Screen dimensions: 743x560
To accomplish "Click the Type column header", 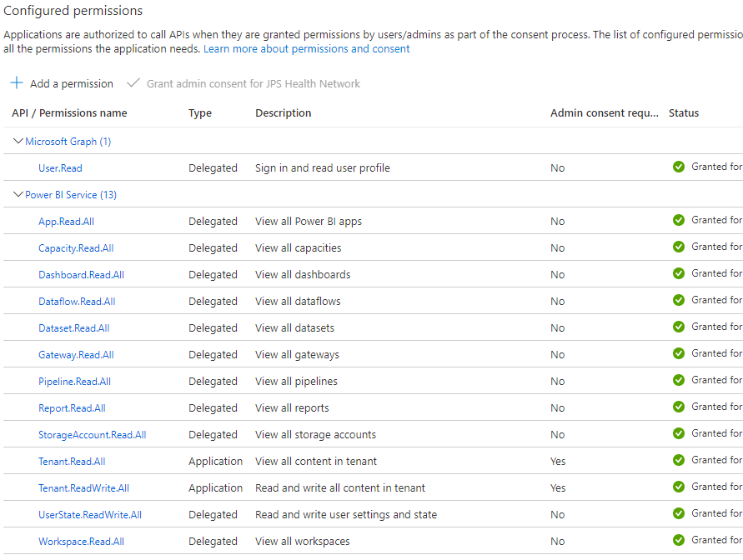I will click(x=200, y=113).
